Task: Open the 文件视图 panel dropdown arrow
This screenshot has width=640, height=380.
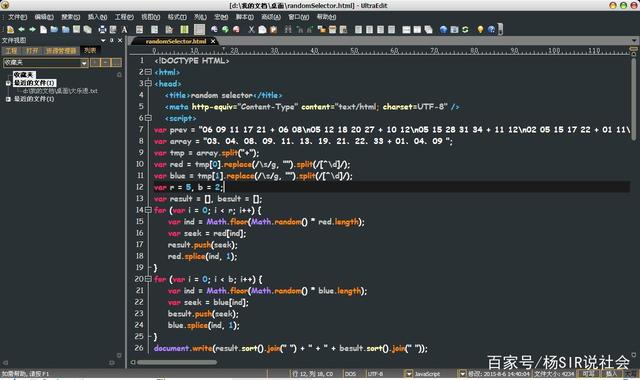Action: tap(103, 40)
